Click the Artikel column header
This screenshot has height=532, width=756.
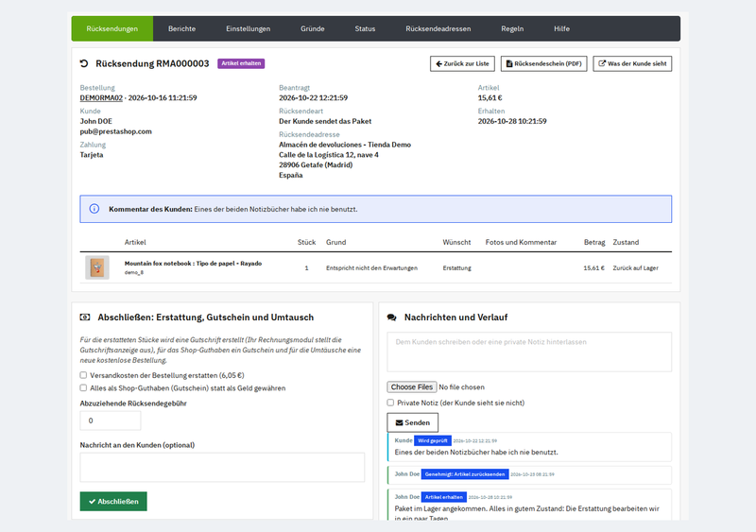(x=135, y=242)
